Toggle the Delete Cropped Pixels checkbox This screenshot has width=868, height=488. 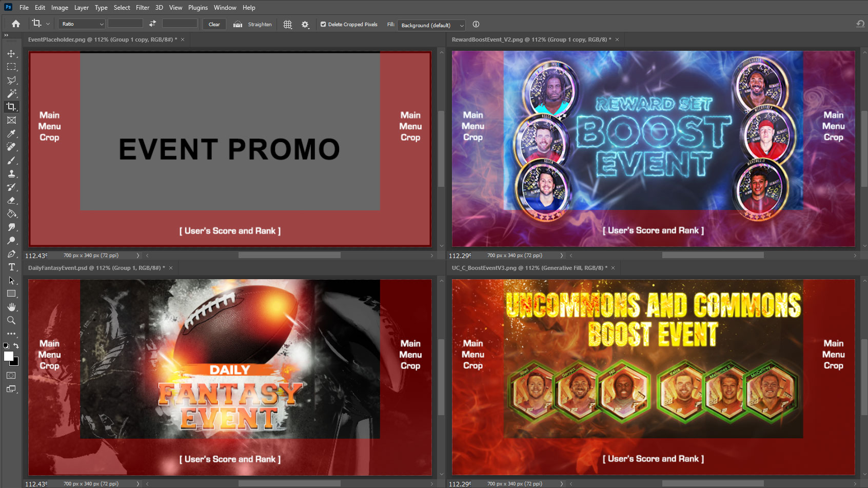tap(323, 24)
